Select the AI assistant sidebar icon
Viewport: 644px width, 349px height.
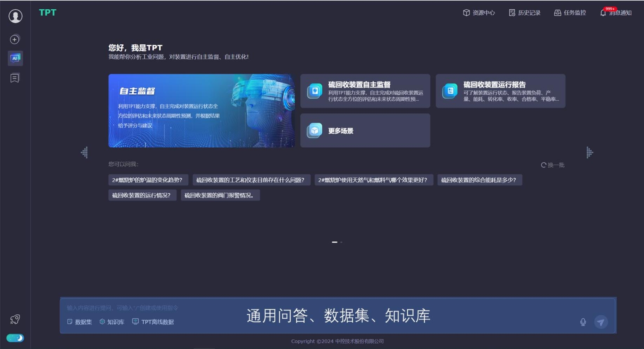click(x=15, y=58)
